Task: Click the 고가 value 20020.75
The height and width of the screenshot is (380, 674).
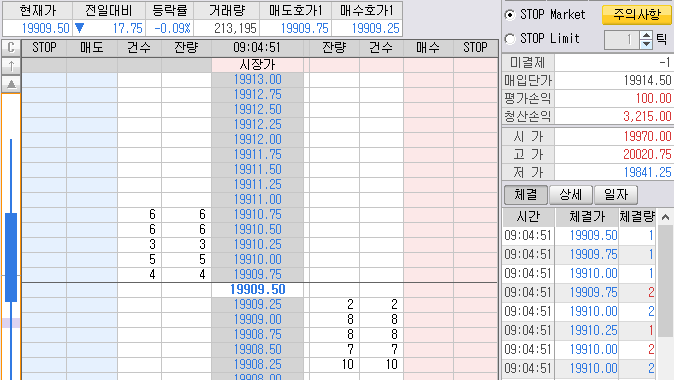Action: click(x=647, y=154)
